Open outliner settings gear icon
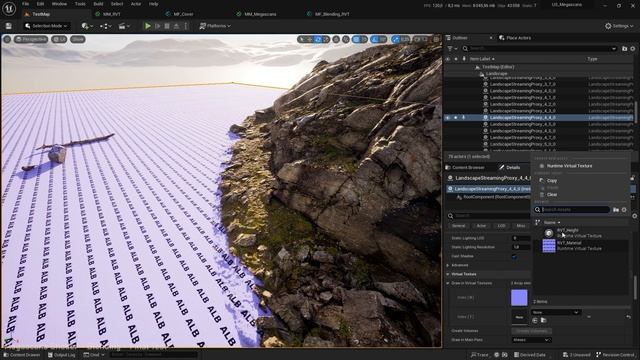640x360 pixels. 633,49
